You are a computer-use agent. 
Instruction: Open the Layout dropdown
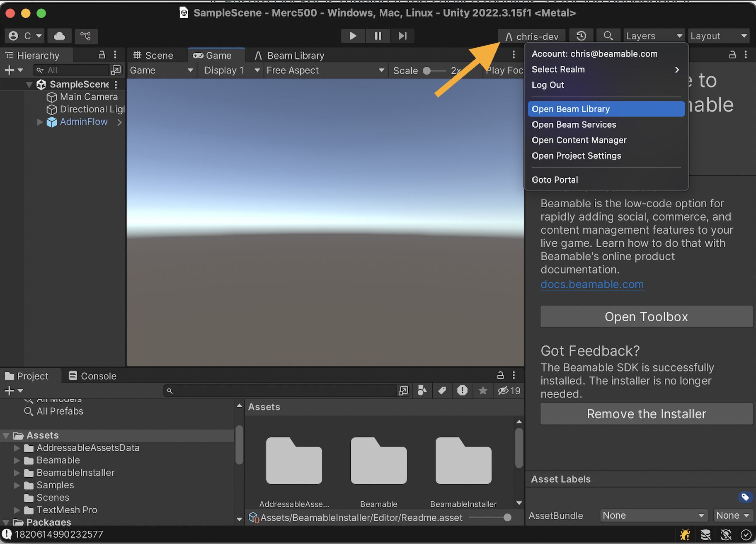point(719,36)
